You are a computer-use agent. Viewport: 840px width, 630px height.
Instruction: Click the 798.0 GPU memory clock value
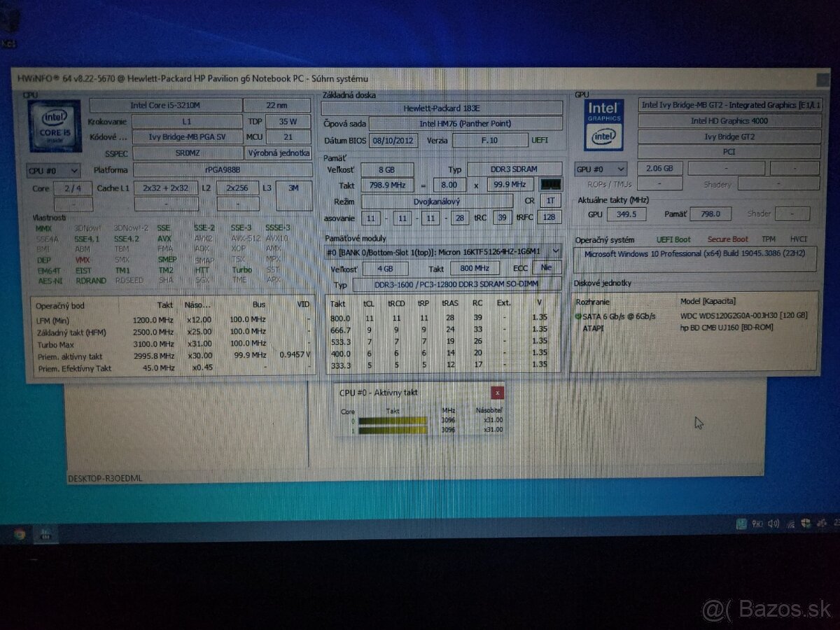710,214
